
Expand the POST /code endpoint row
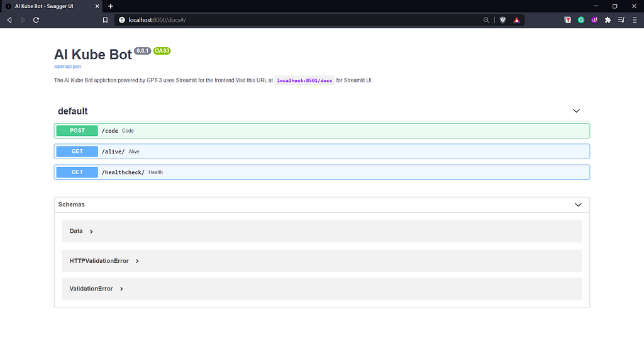click(322, 131)
